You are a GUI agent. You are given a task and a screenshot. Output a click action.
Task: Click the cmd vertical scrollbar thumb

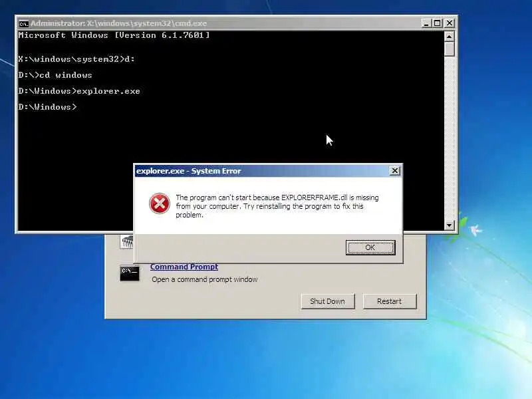point(450,49)
